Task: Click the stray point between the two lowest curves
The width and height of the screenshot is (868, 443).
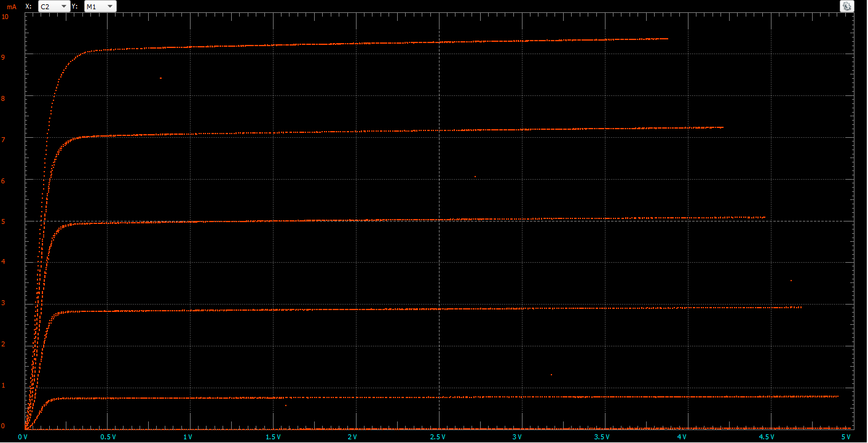Action: (551, 375)
